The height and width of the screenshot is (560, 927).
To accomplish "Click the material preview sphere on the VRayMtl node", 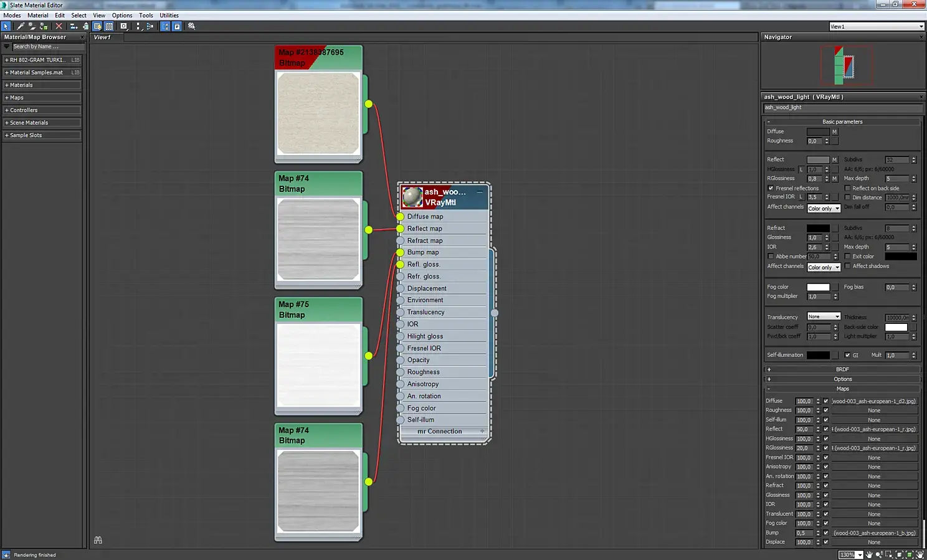I will click(x=412, y=197).
